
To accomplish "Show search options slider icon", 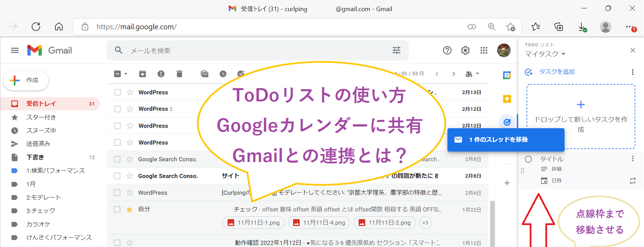I will point(397,51).
